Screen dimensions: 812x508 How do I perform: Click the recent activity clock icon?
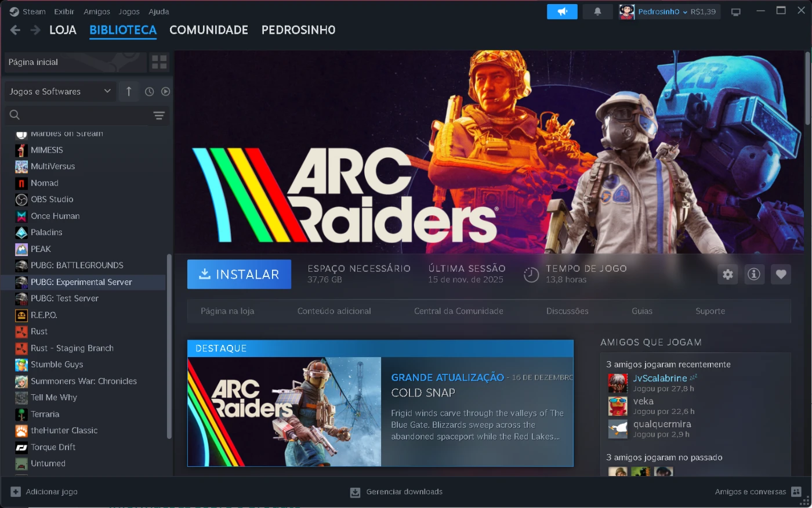pyautogui.click(x=149, y=92)
